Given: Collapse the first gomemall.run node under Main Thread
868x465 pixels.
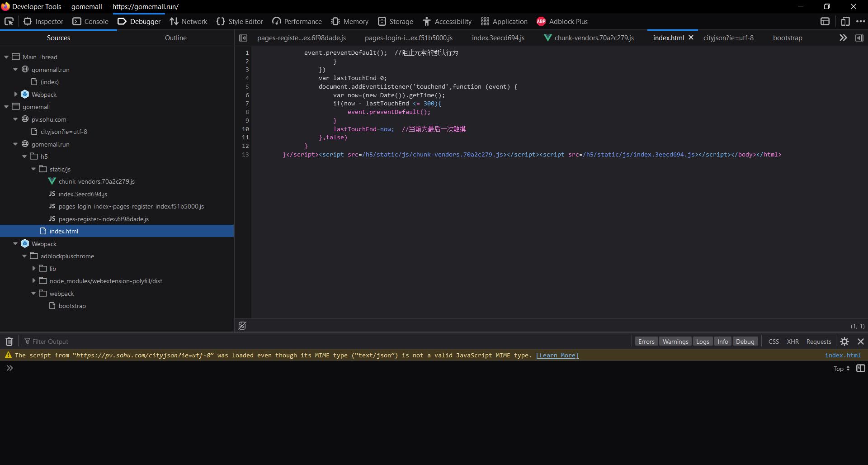Looking at the screenshot, I should [15, 69].
